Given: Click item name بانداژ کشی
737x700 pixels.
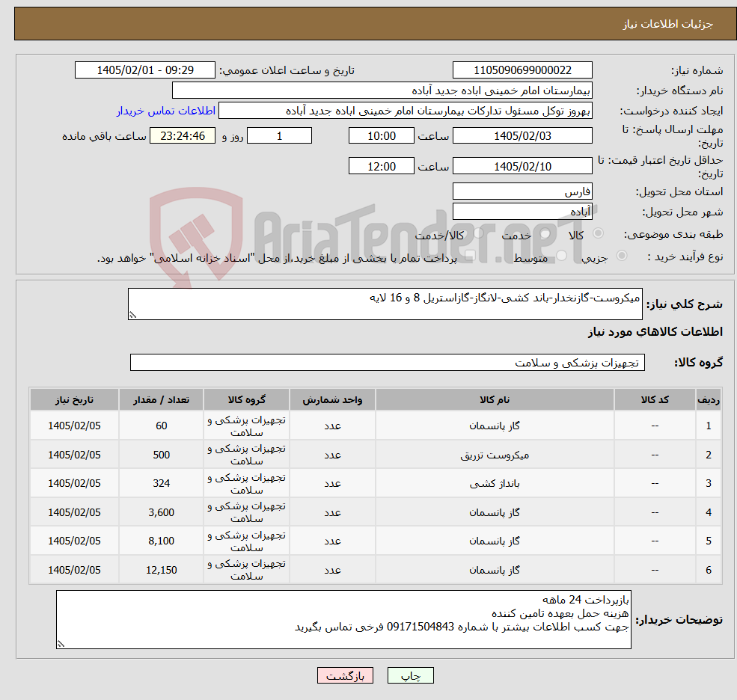Looking at the screenshot, I should [x=495, y=483].
